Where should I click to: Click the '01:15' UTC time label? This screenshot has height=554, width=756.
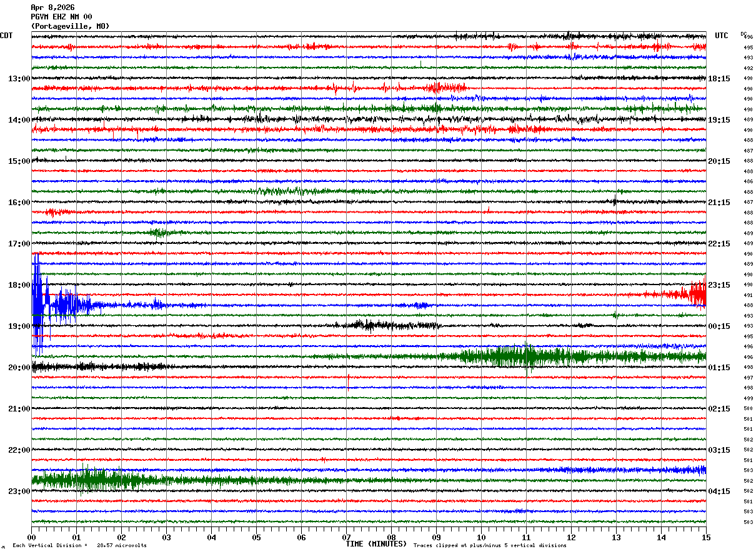tap(719, 368)
